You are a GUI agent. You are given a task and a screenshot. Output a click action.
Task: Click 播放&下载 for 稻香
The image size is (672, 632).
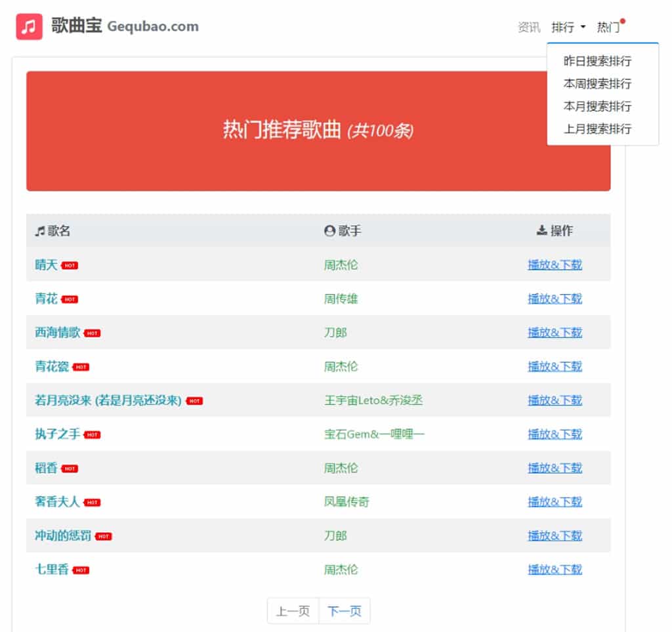(555, 468)
